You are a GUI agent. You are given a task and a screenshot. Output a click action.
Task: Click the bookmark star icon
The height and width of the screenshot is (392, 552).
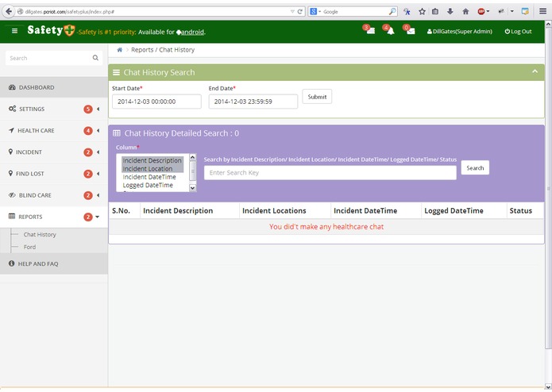tap(422, 12)
